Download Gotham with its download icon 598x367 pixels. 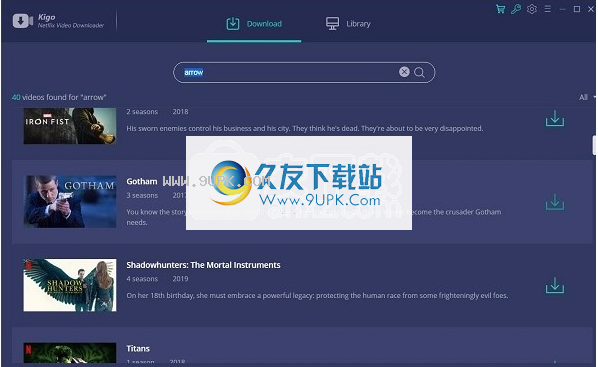[555, 202]
